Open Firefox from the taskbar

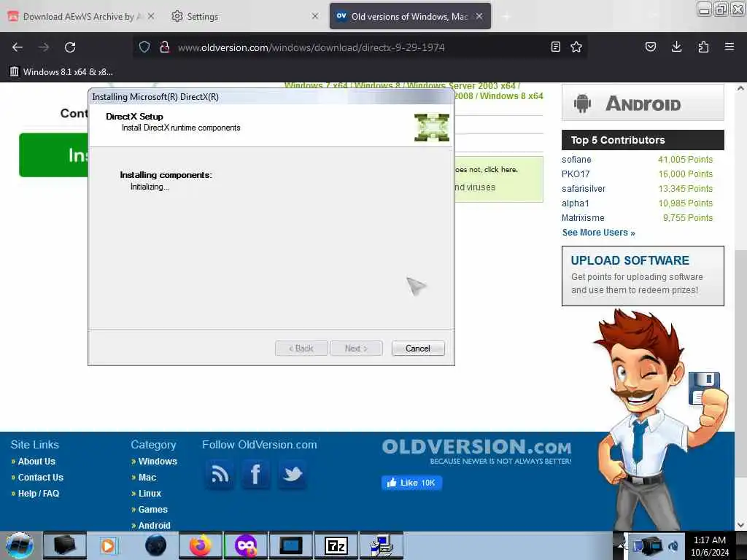point(201,545)
